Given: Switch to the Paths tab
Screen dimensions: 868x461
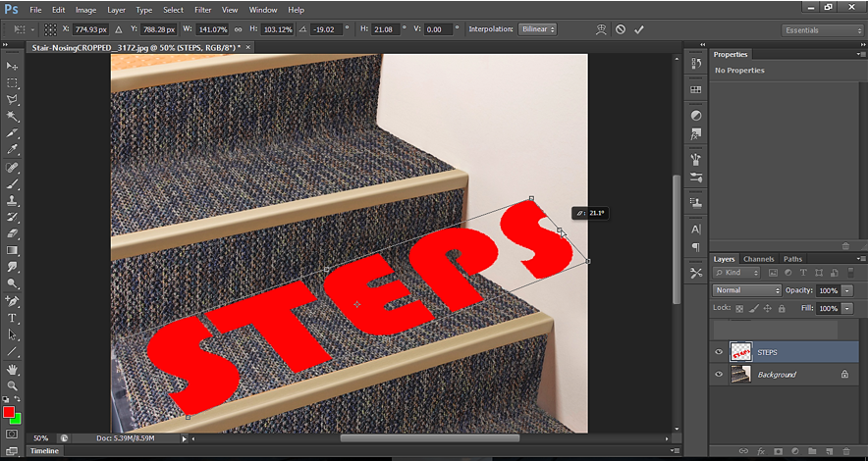Looking at the screenshot, I should [x=792, y=259].
